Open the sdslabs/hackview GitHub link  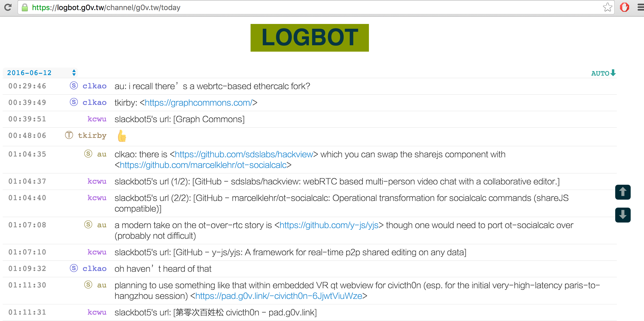tap(244, 154)
